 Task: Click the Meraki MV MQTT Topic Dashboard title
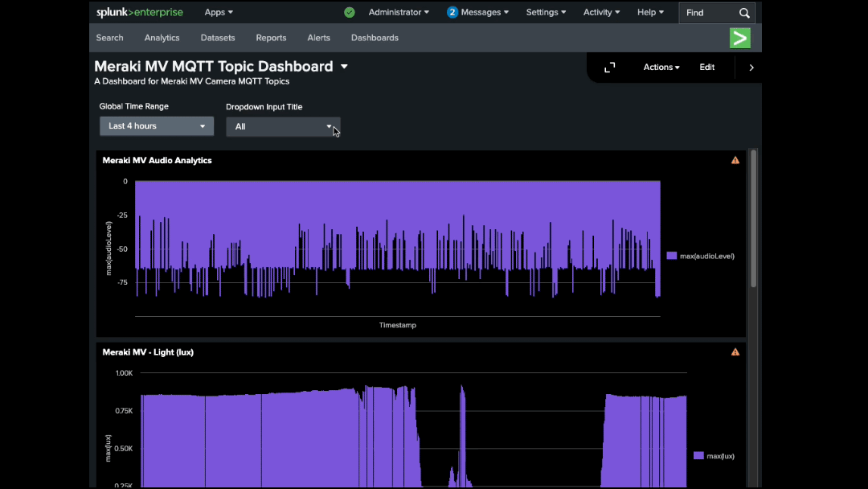pos(214,67)
